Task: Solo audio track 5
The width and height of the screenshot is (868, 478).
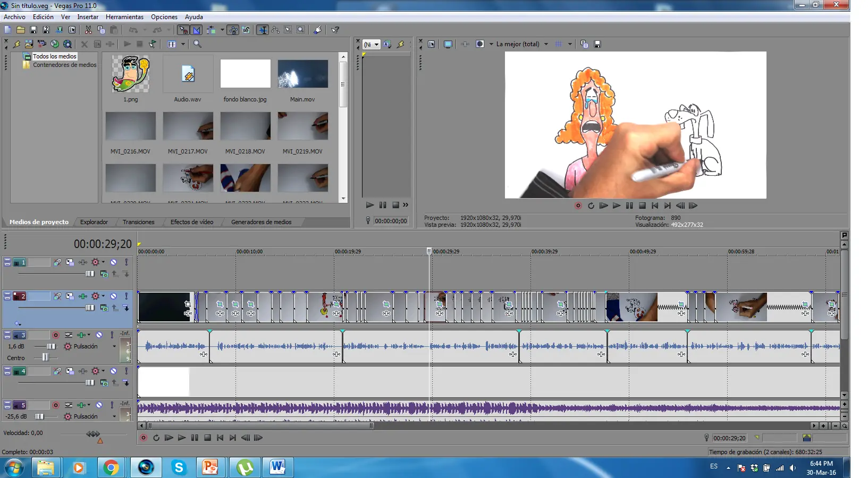Action: click(x=112, y=405)
